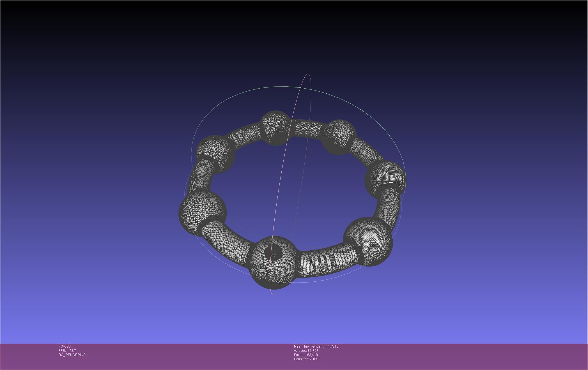This screenshot has width=588, height=370.
Task: Click mesh name 'hip_pendant_ring.STL' text
Action: [x=321, y=346]
